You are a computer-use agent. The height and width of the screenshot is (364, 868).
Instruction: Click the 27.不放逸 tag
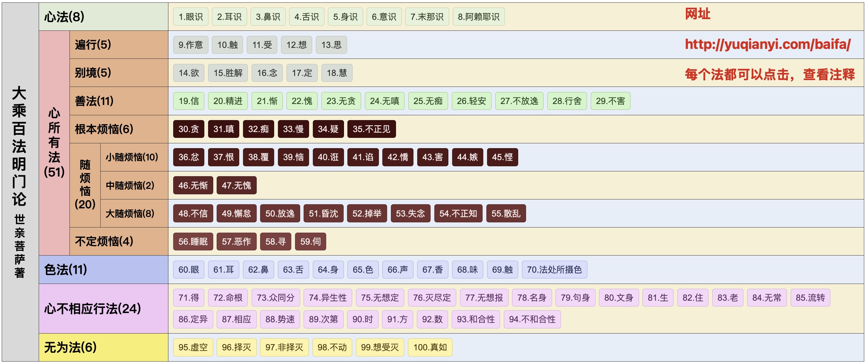[x=519, y=101]
